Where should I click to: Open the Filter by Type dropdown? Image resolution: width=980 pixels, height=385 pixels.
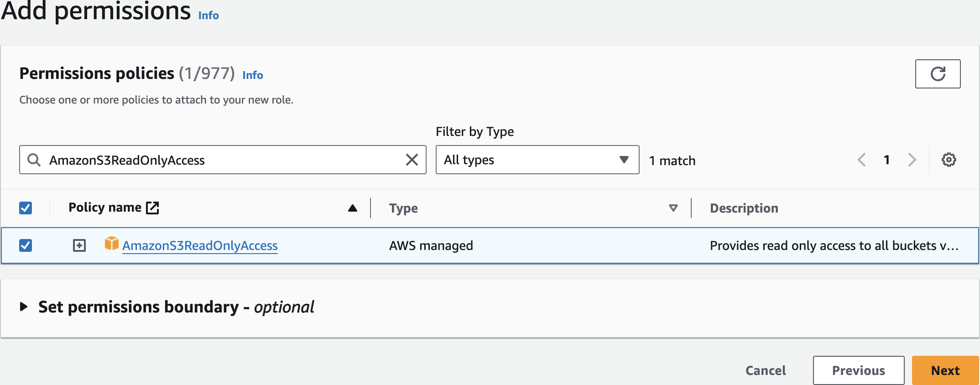(537, 160)
